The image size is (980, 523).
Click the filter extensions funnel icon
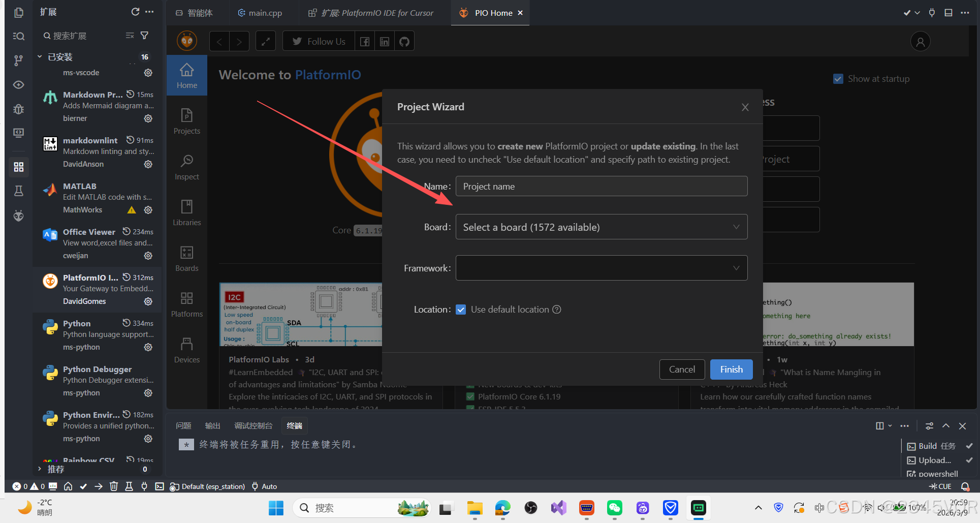[x=144, y=36]
